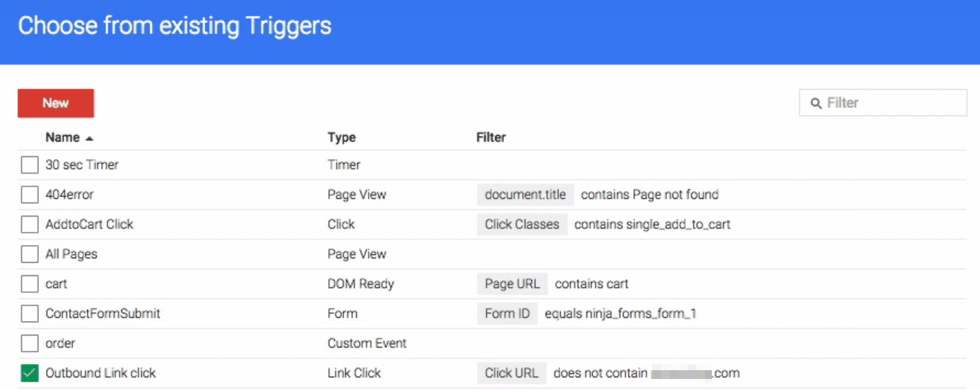This screenshot has height=390, width=980.
Task: Click the Name column sort arrow
Action: [90, 138]
